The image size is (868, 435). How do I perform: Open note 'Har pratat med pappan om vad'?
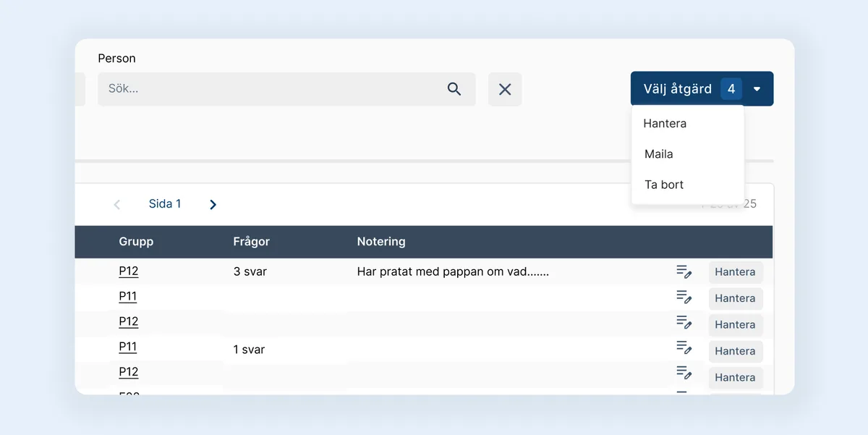453,272
